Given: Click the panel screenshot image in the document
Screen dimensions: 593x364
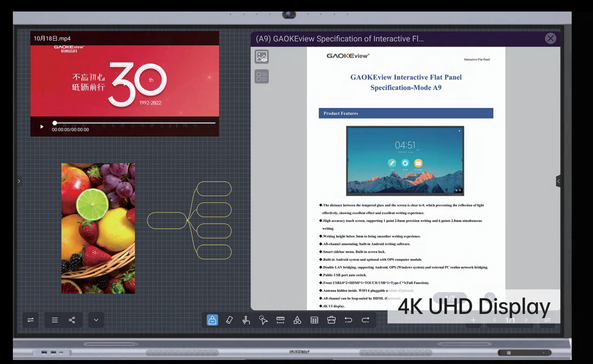Looking at the screenshot, I should [x=405, y=161].
